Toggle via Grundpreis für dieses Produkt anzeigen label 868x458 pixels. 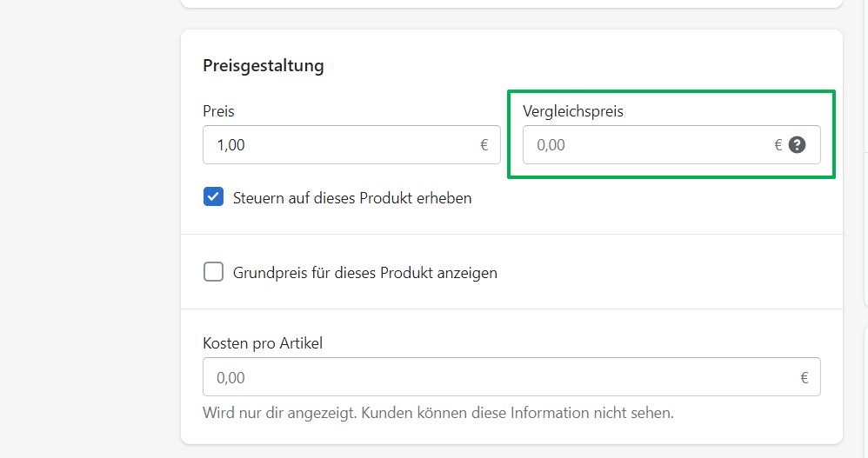(x=364, y=273)
